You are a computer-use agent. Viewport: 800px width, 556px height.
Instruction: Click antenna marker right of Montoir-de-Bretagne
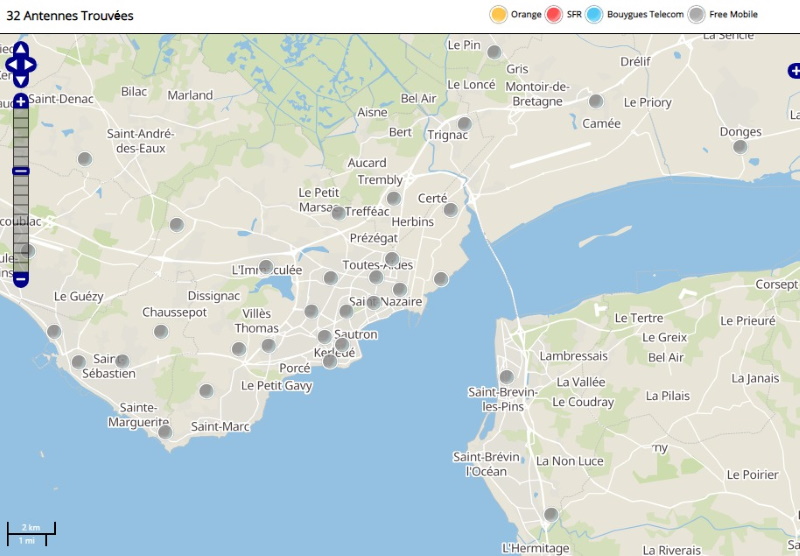(596, 101)
